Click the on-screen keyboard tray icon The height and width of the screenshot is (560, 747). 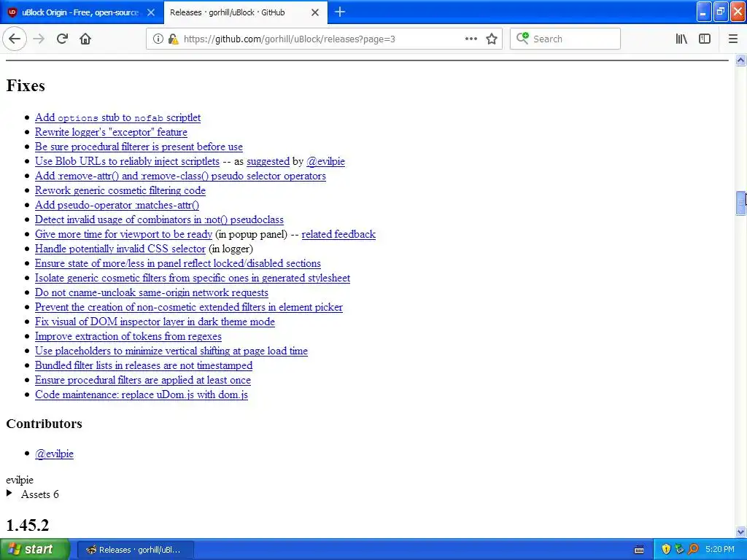click(639, 550)
